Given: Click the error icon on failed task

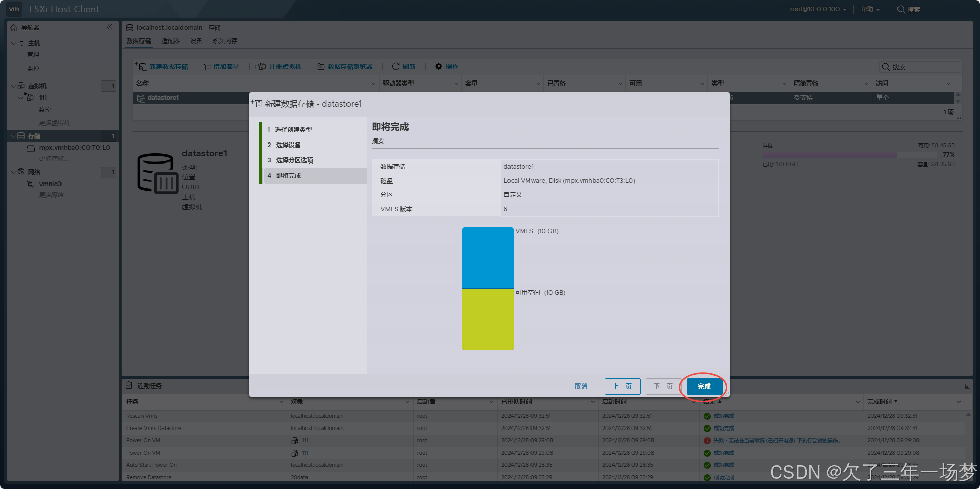Looking at the screenshot, I should click(x=707, y=441).
